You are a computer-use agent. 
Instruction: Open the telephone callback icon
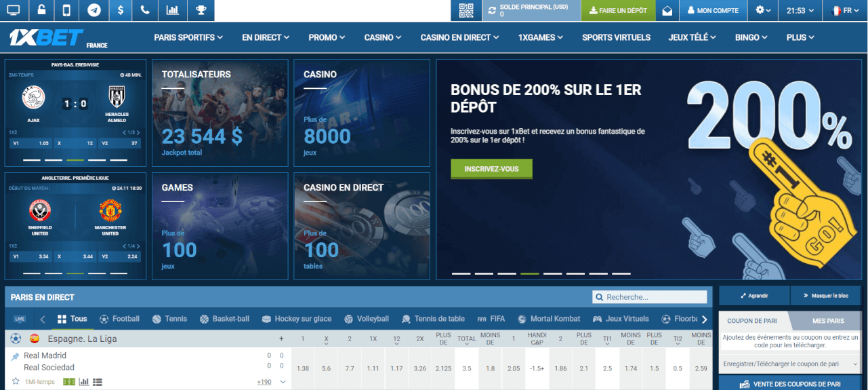(x=146, y=10)
